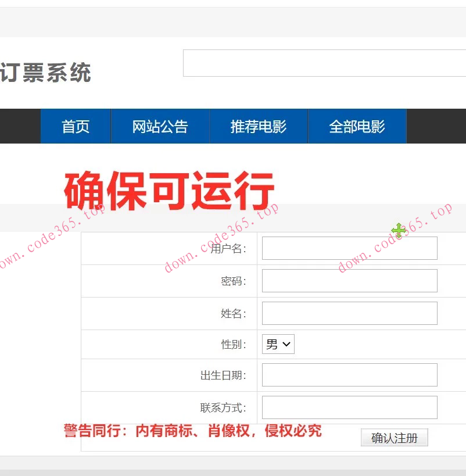Focus the 密码 password input box
This screenshot has height=476, width=466.
pyautogui.click(x=349, y=281)
